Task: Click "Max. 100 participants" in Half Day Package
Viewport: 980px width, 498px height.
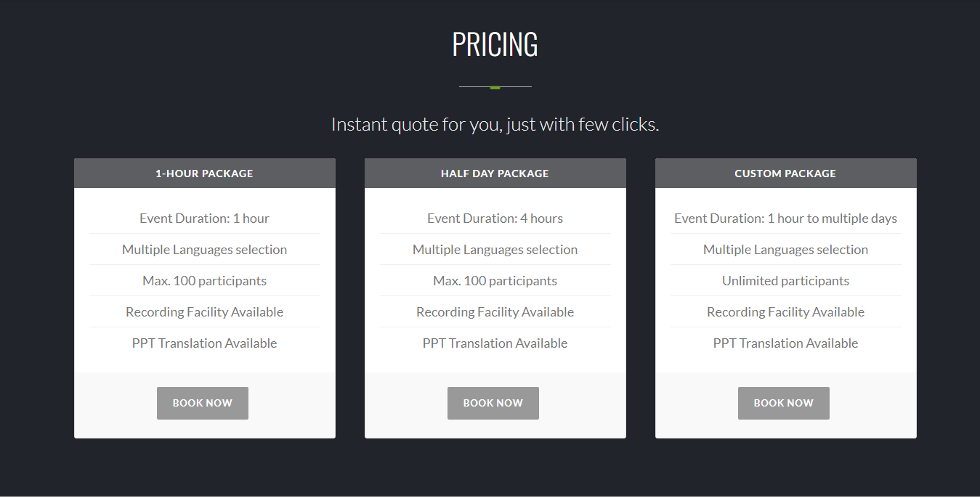Action: tap(495, 281)
